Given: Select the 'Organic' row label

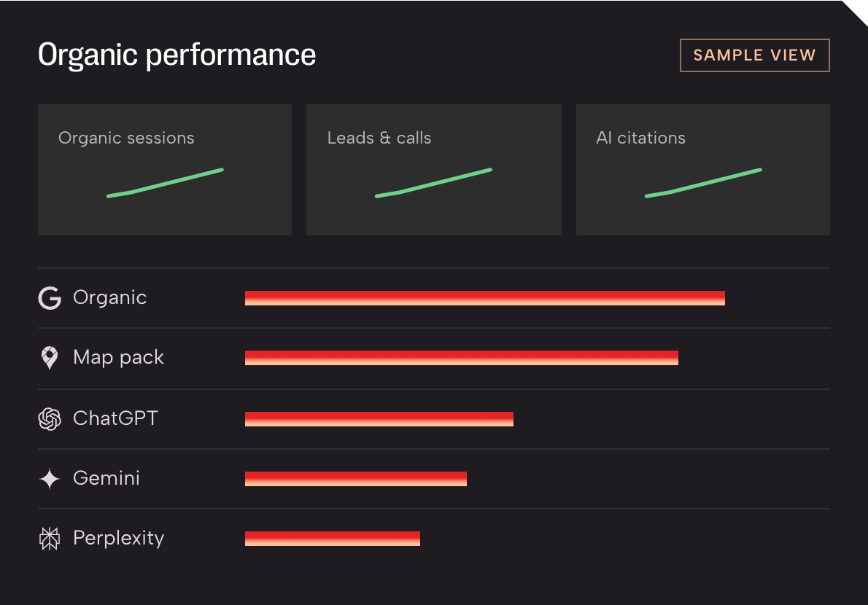Looking at the screenshot, I should [x=109, y=298].
